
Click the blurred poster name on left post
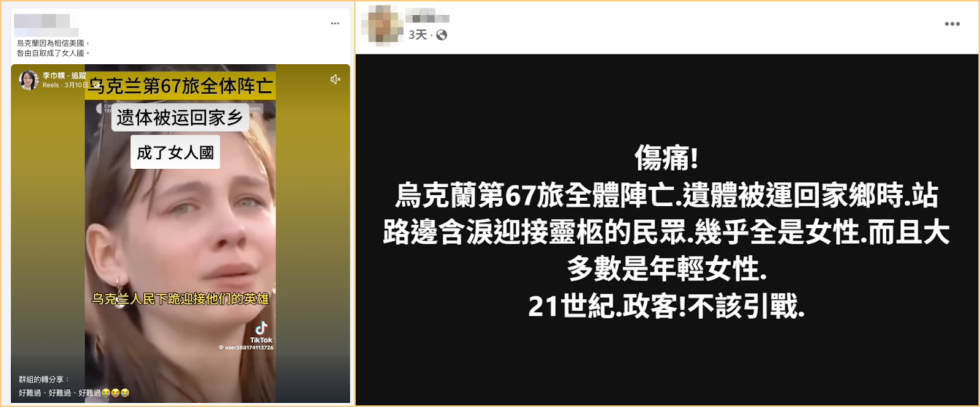coord(46,24)
